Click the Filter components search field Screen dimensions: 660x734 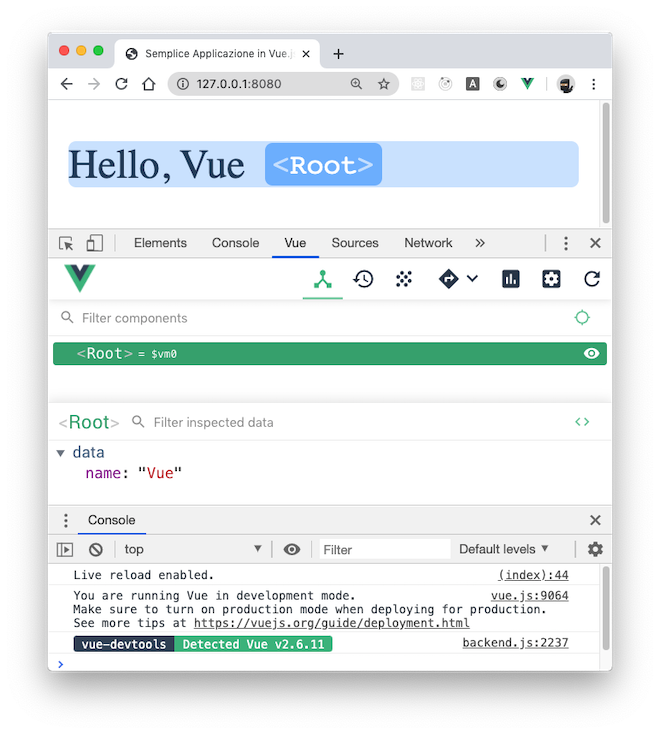[x=300, y=318]
